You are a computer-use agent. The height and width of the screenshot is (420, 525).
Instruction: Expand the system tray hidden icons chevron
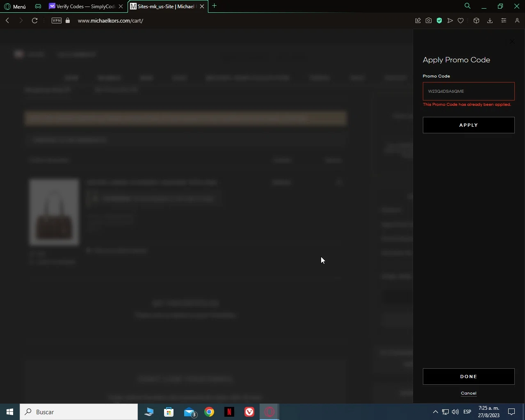[435, 412]
